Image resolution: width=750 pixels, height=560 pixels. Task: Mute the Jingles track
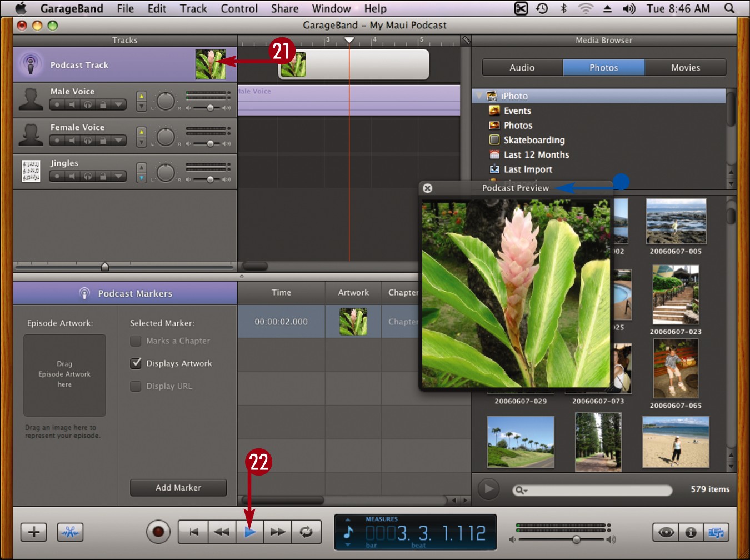tap(72, 176)
